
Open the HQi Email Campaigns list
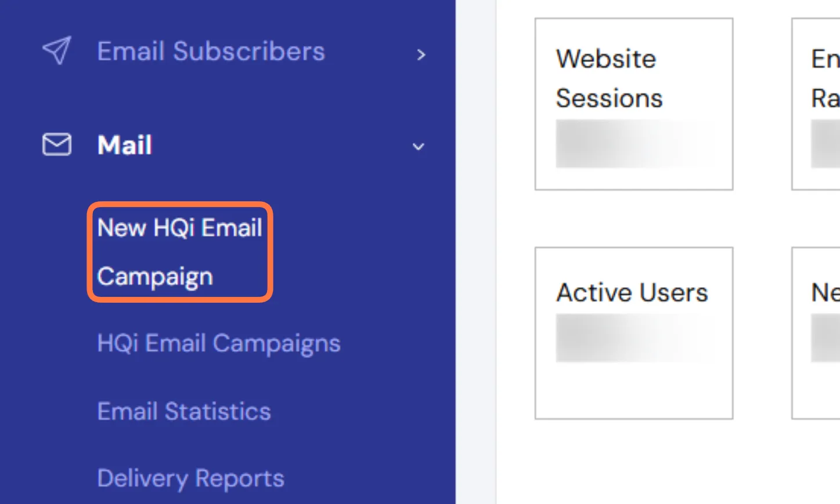219,343
